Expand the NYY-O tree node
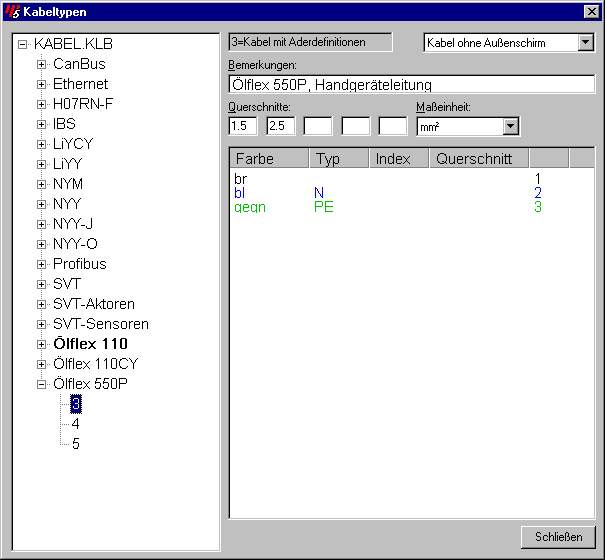 (41, 244)
